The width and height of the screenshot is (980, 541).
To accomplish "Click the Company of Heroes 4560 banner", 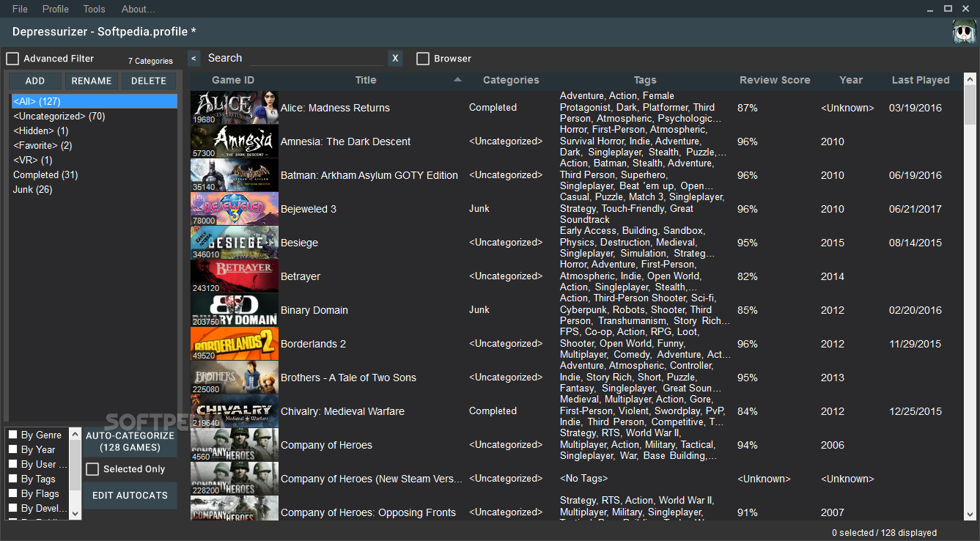I will click(x=235, y=445).
